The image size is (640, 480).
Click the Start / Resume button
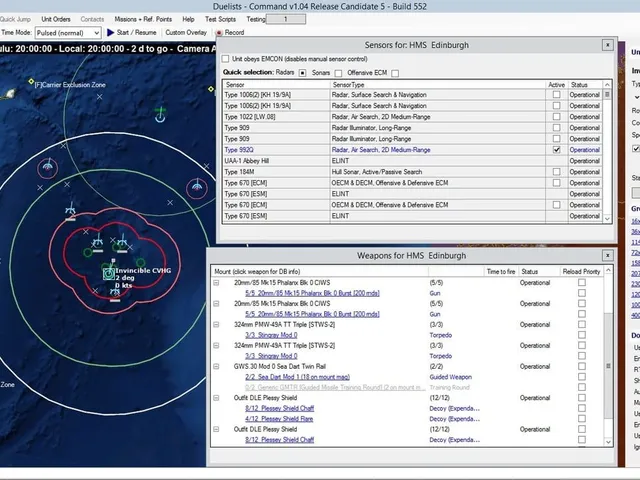[132, 32]
